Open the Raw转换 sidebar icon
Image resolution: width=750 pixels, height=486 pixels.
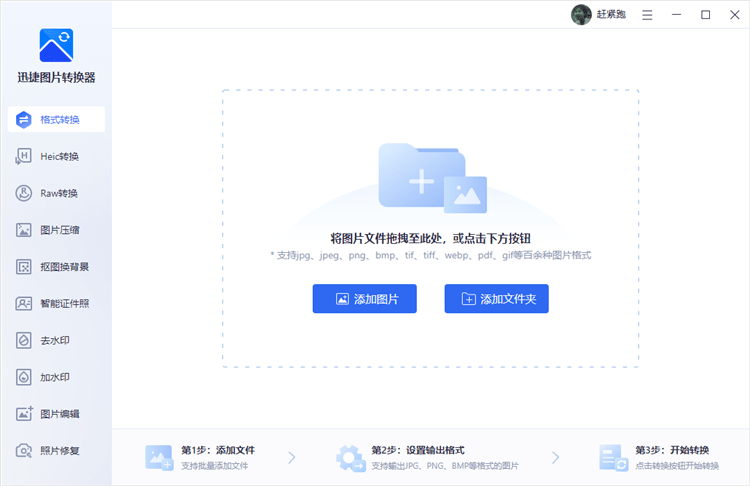pyautogui.click(x=23, y=193)
